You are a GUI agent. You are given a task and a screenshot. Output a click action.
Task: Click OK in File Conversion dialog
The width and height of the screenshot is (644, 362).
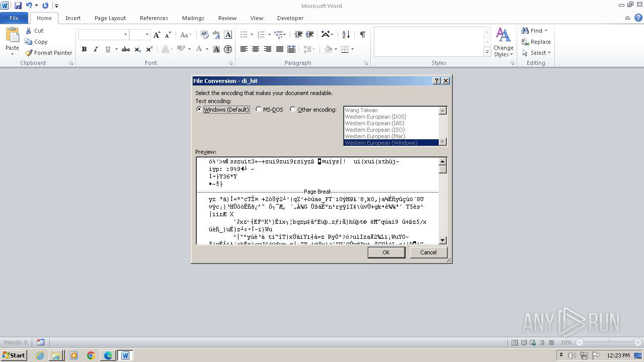click(x=386, y=252)
